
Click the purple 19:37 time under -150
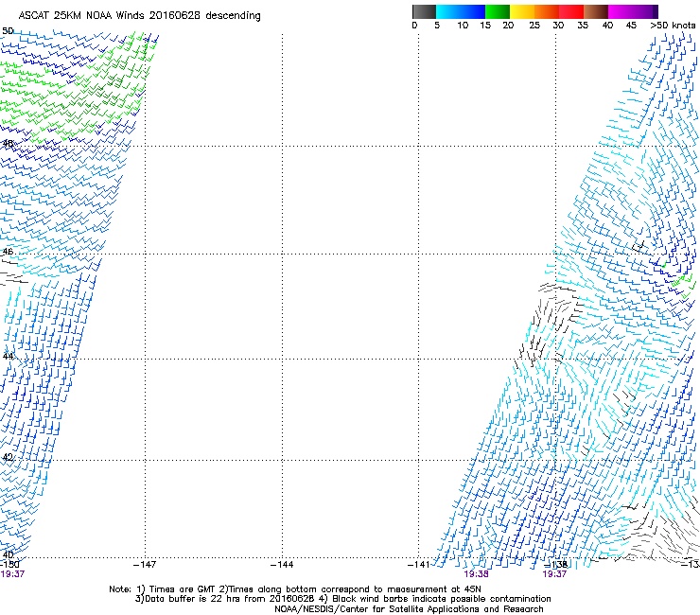tap(12, 574)
